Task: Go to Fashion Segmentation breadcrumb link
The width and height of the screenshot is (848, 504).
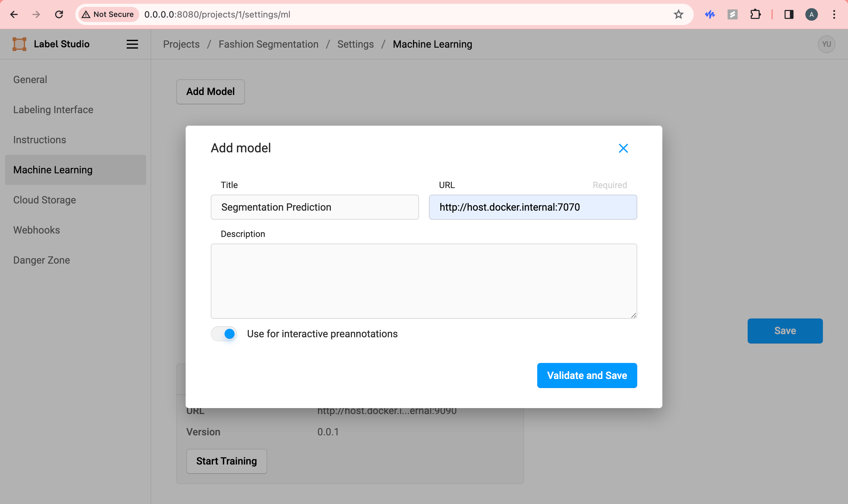Action: pyautogui.click(x=268, y=44)
